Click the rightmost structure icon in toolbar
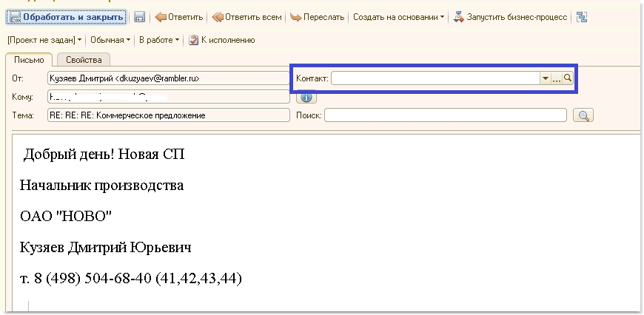 click(582, 17)
